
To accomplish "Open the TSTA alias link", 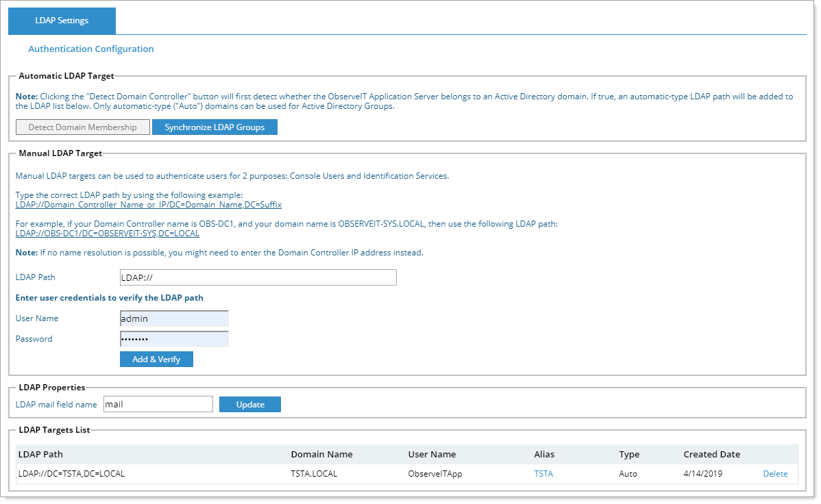I will point(543,474).
